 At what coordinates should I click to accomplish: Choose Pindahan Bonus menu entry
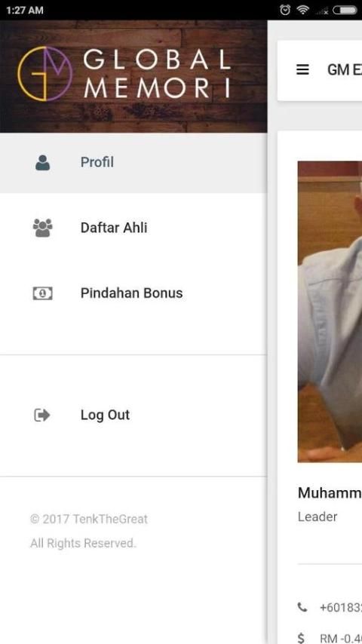coord(133,293)
